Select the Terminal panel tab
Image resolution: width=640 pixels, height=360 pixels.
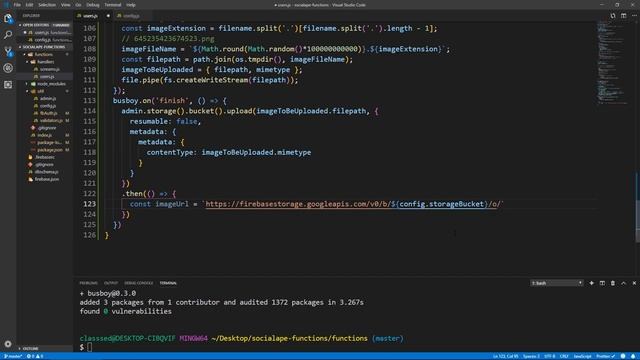tap(168, 283)
